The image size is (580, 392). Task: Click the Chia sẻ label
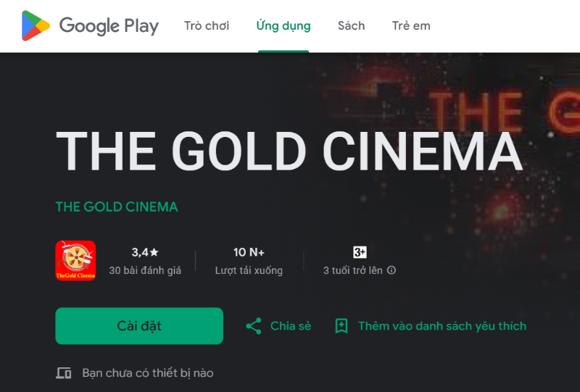point(291,326)
